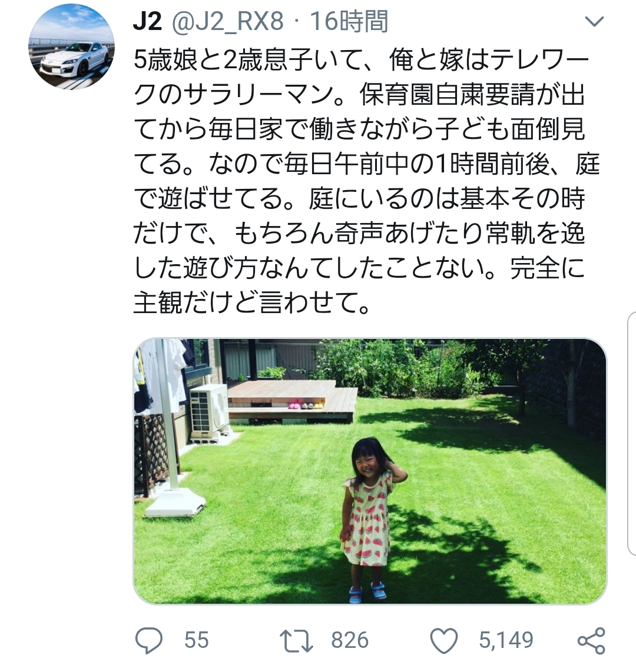
Task: Open the display name J2
Action: [148, 21]
